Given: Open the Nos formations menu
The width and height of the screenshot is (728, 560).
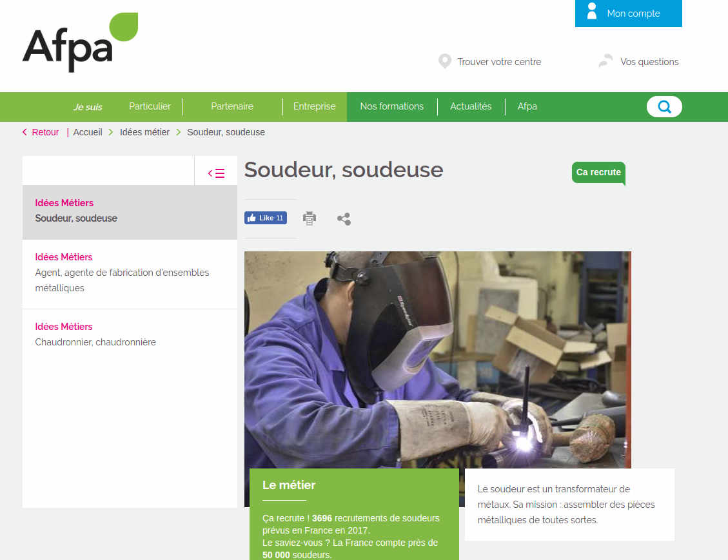Looking at the screenshot, I should (x=392, y=106).
